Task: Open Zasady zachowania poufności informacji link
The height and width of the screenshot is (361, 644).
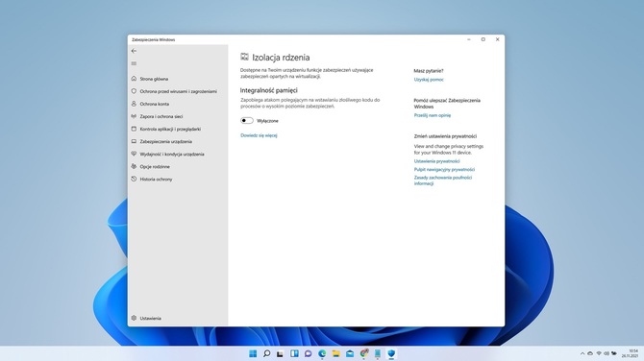Action: coord(443,180)
